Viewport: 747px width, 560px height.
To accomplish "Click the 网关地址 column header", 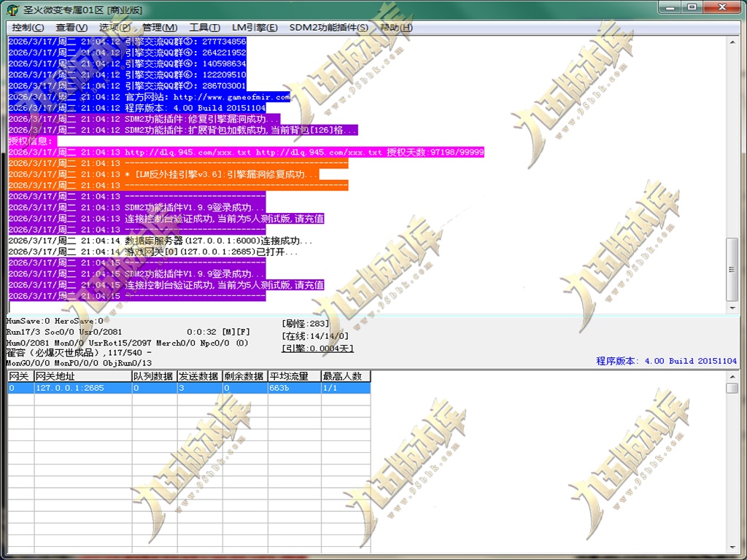I will pos(83,376).
